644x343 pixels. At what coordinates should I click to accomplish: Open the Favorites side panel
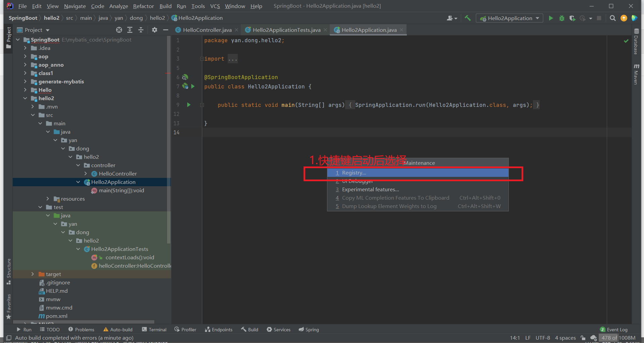coord(9,306)
